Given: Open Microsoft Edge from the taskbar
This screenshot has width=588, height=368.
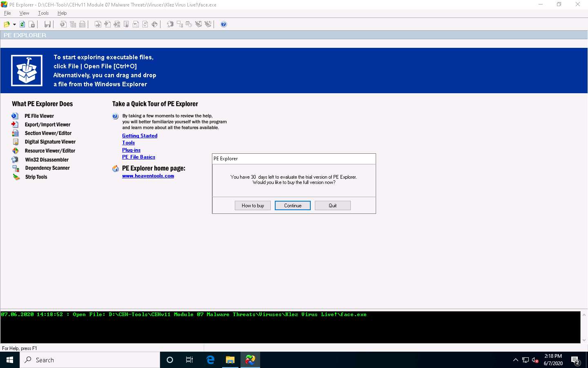Looking at the screenshot, I should [210, 360].
